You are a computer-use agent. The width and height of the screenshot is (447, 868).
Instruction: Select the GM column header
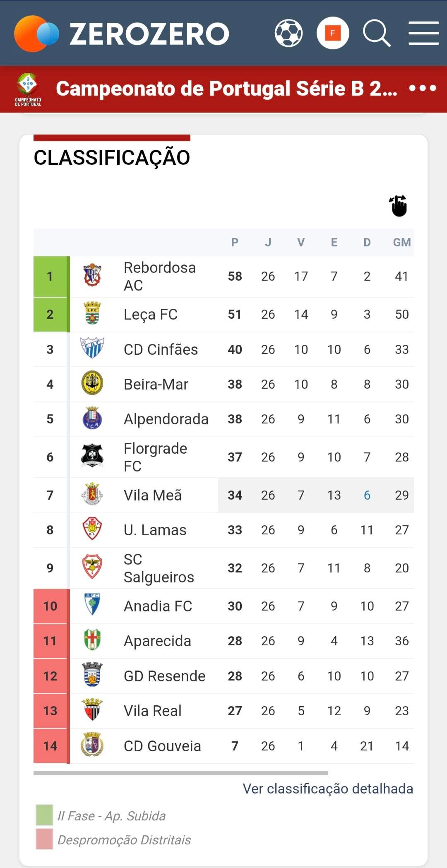(401, 243)
